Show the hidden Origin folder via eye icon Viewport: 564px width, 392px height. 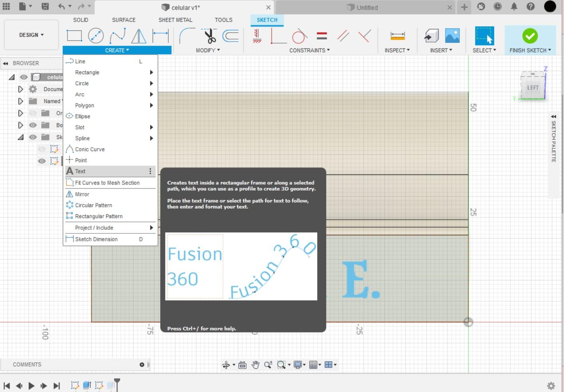(x=33, y=113)
